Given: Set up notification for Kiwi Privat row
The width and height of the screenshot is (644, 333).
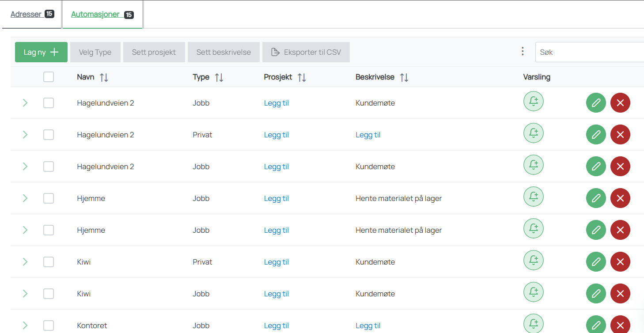Looking at the screenshot, I should 533,260.
